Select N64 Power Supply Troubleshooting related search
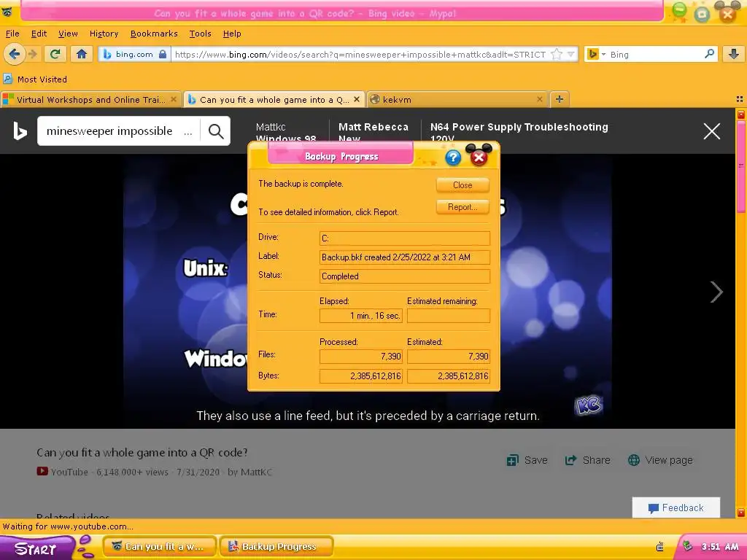Viewport: 747px width, 560px height. 519,132
